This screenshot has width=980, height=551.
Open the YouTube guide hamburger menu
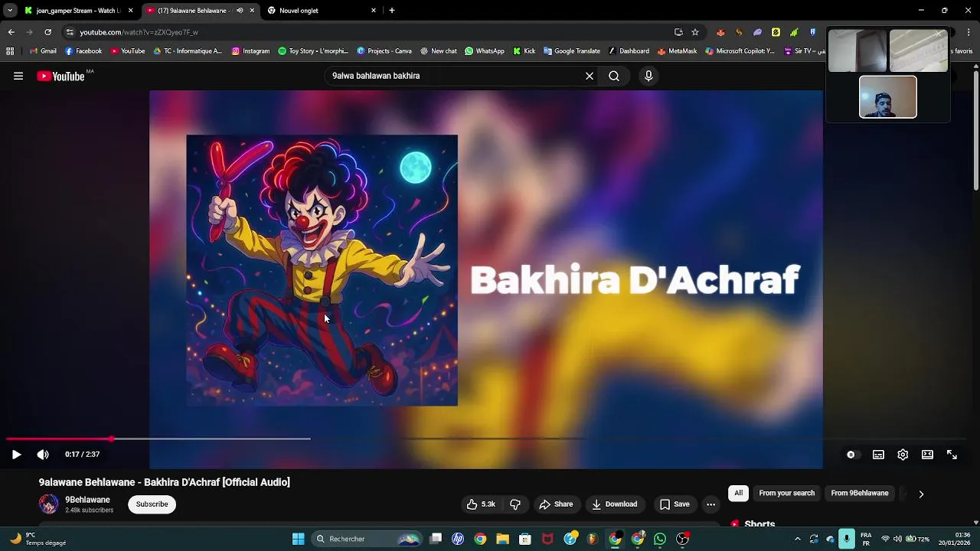(18, 76)
